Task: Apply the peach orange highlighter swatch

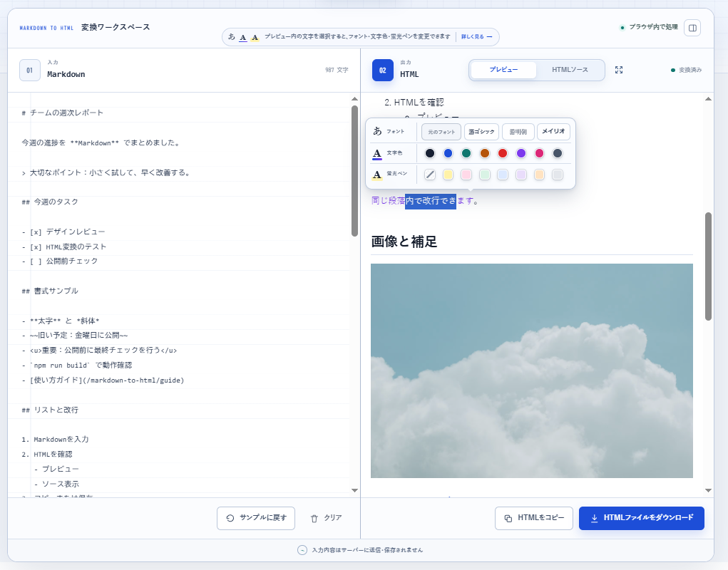Action: tap(539, 175)
